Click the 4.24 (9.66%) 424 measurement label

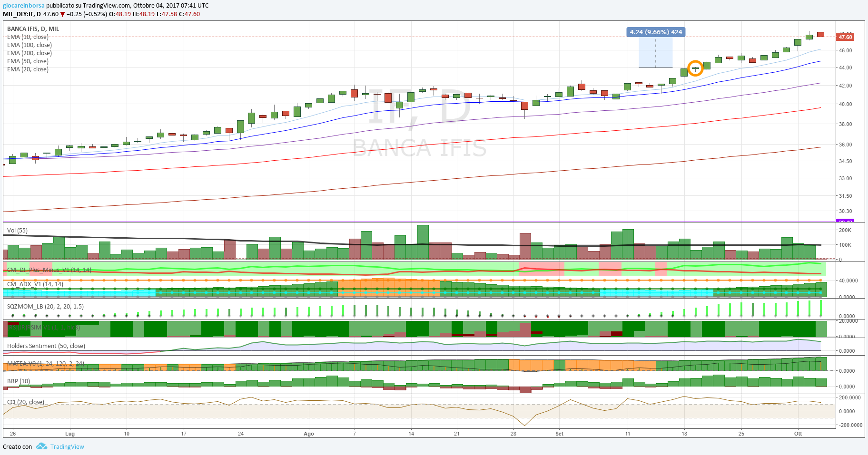click(656, 32)
